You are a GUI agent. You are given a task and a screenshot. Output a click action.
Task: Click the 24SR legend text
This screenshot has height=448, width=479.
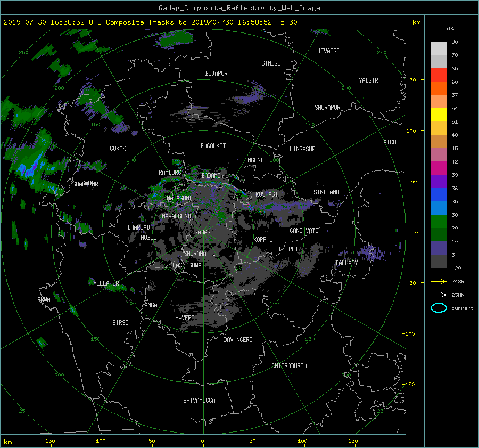458,282
